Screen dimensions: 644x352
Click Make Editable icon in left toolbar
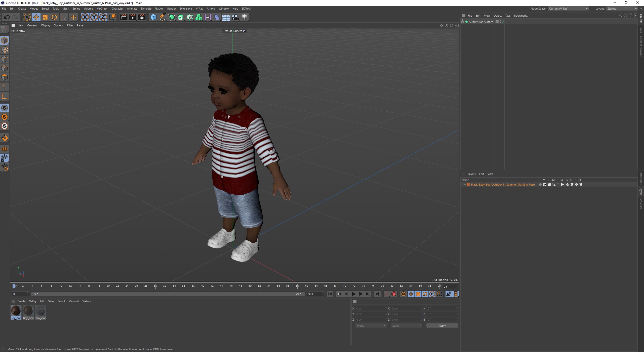pos(5,29)
